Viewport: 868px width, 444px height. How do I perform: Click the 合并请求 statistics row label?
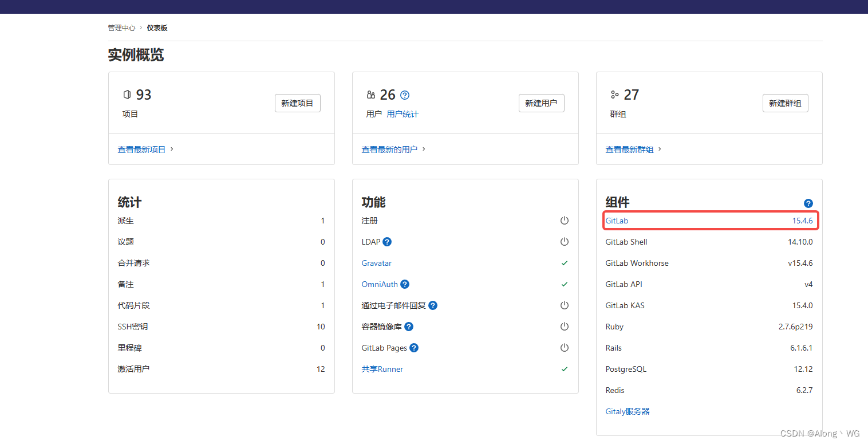click(134, 263)
